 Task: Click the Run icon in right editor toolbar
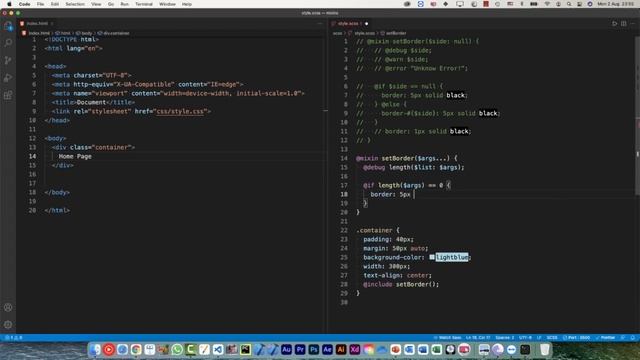pyautogui.click(x=614, y=24)
